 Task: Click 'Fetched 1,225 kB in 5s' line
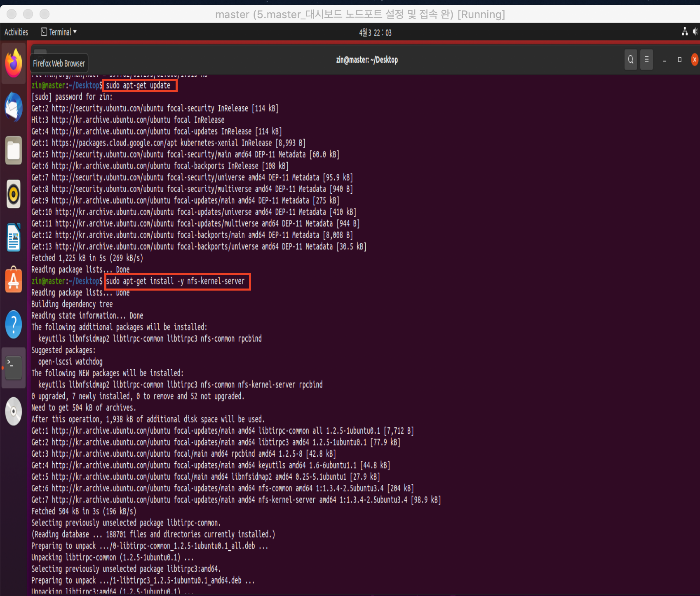point(87,258)
